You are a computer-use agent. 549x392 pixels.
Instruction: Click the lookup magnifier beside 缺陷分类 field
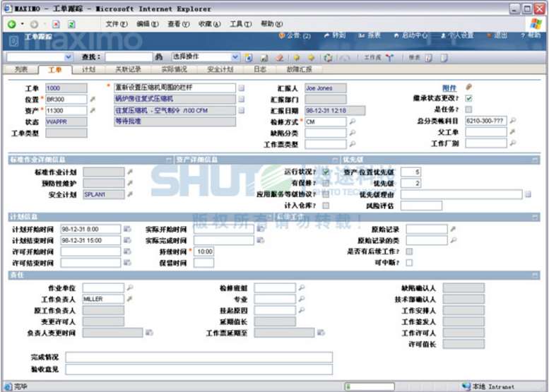[353, 133]
